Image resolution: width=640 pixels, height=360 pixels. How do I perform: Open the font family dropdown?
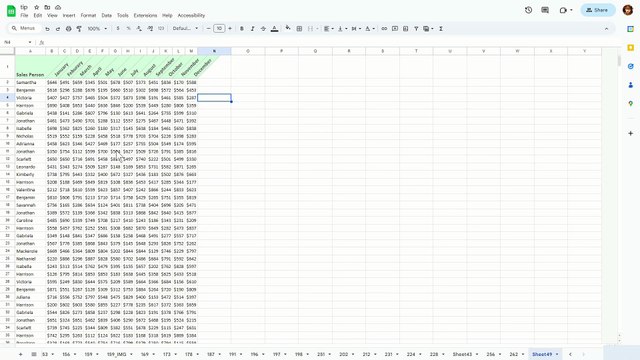[185, 29]
